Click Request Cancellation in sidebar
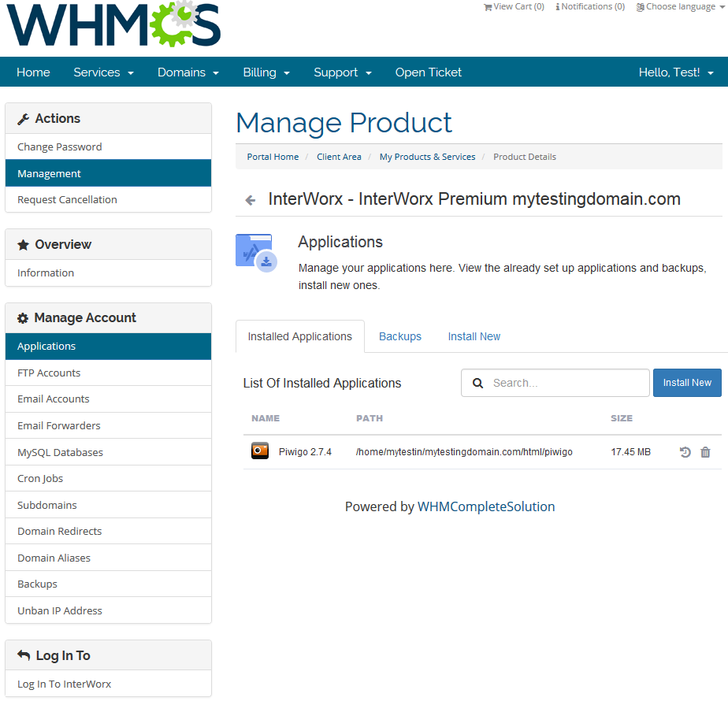Viewport: 728px width, 701px height. 108,199
